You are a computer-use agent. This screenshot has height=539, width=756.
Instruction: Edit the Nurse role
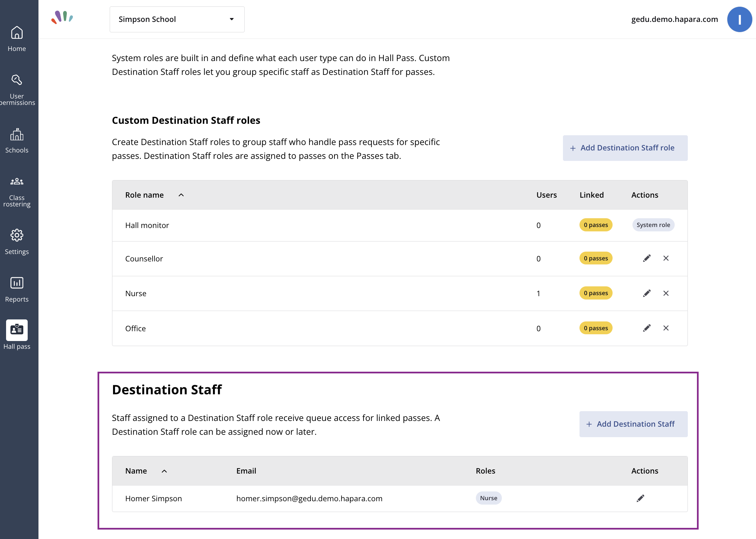pos(647,293)
